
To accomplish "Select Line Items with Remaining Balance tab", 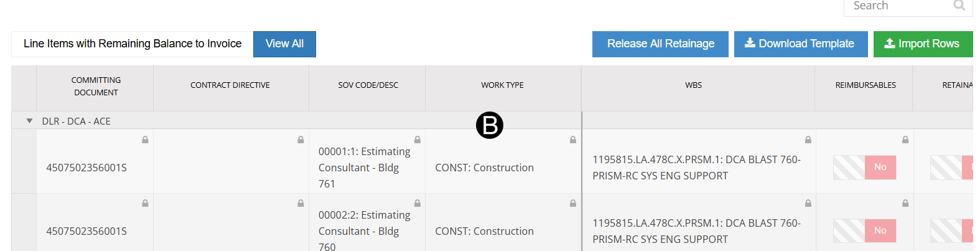I will click(x=133, y=44).
